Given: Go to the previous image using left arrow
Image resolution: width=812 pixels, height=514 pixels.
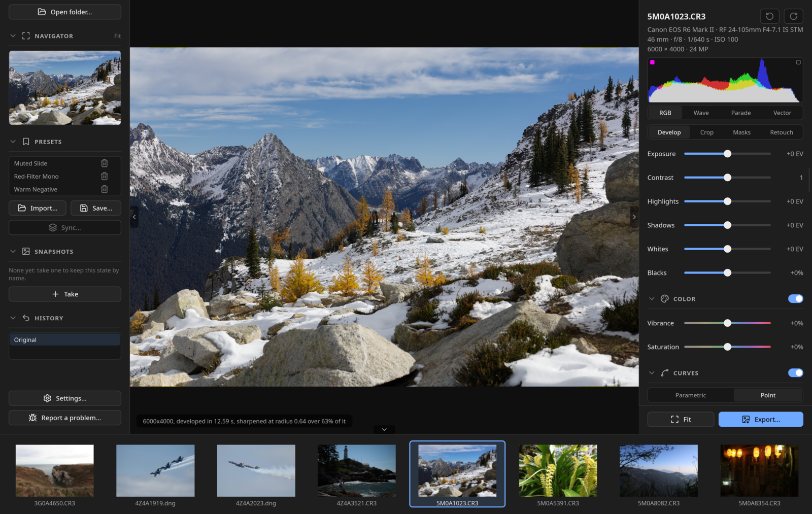Looking at the screenshot, I should point(134,217).
